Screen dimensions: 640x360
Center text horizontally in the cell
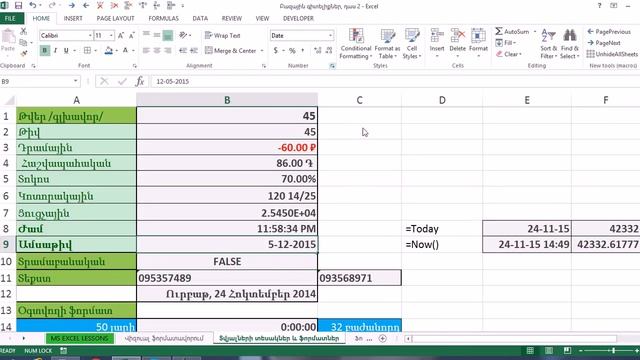click(x=157, y=51)
